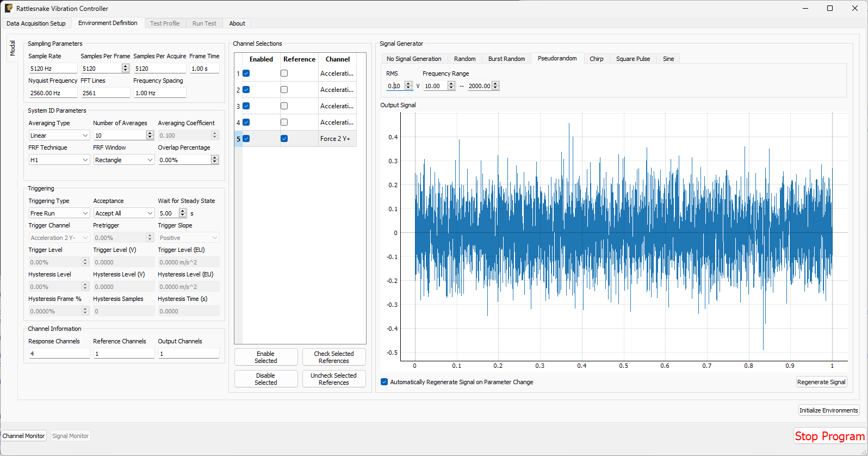Click the maximum frequency 2000.00 spinner arrows

495,86
